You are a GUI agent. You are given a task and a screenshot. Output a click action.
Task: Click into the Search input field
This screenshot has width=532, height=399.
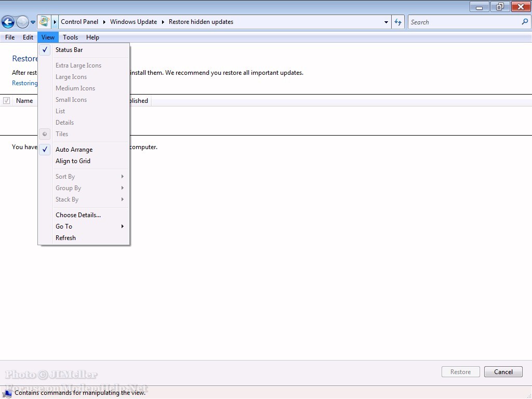[464, 22]
